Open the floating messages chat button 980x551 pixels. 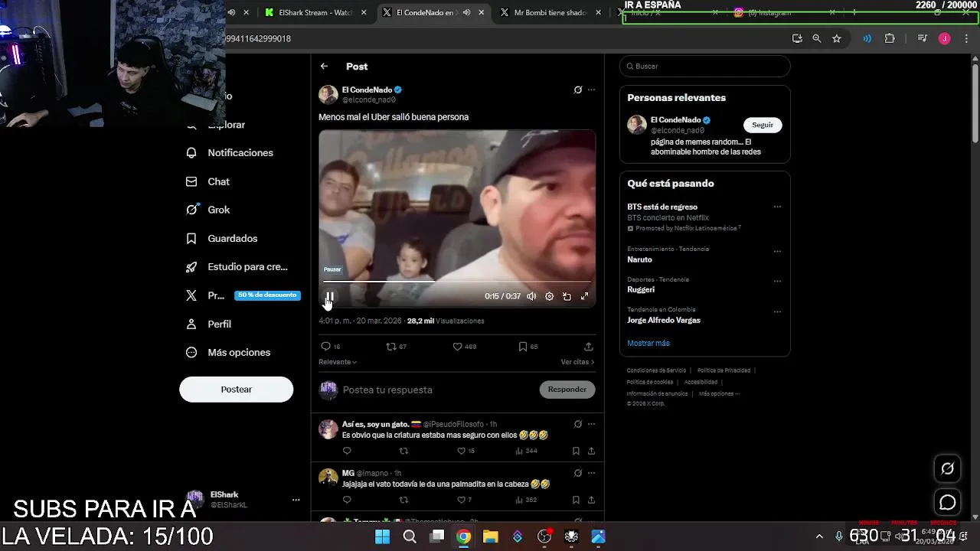(x=948, y=503)
